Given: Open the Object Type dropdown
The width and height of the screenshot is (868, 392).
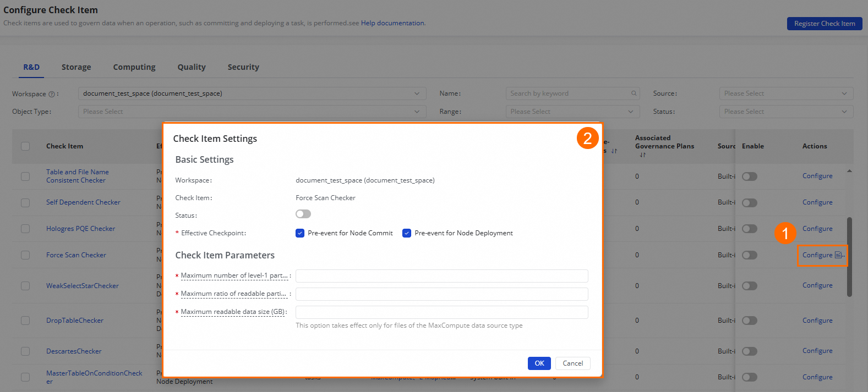Looking at the screenshot, I should 252,112.
